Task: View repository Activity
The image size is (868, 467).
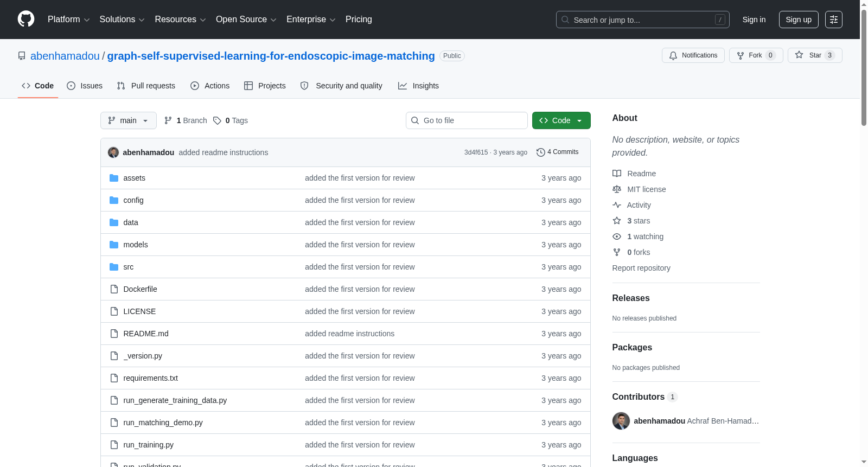Action: tap(631, 205)
